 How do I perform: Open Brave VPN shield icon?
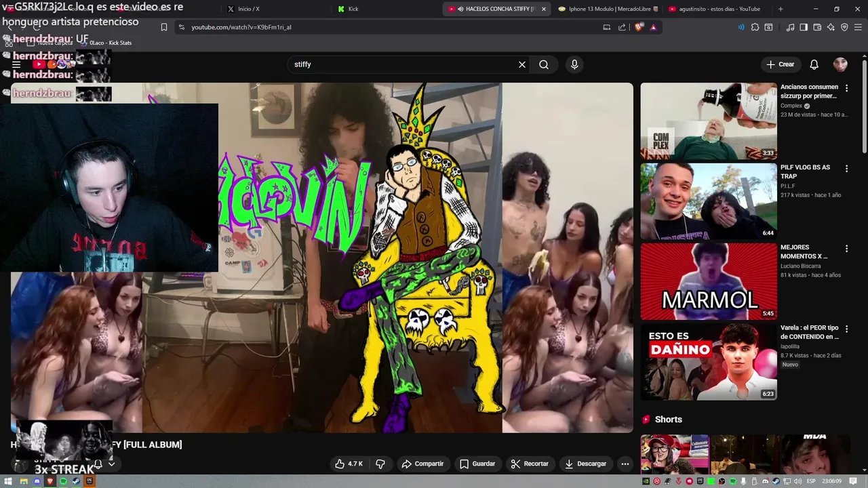844,27
